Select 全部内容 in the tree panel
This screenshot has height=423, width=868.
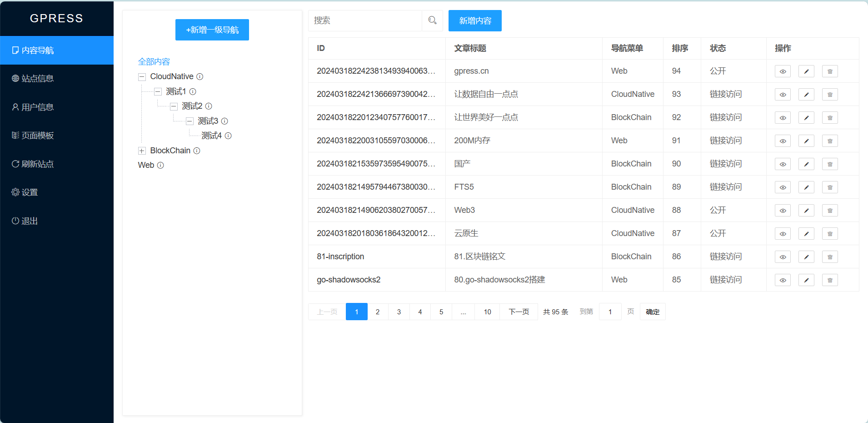(x=154, y=61)
